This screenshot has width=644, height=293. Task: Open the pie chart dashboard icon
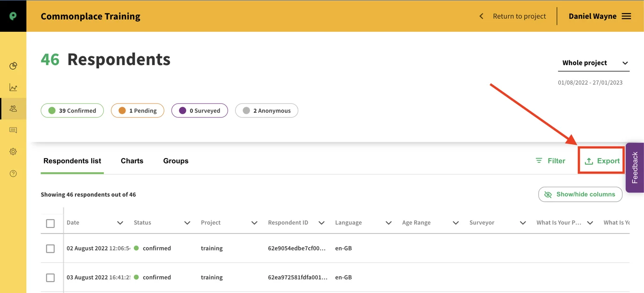click(x=13, y=66)
